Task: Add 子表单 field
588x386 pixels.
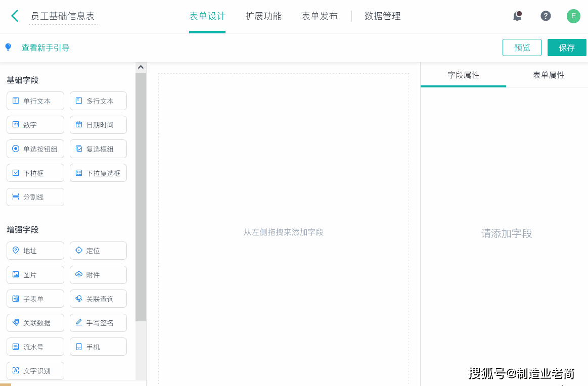Action: point(35,299)
